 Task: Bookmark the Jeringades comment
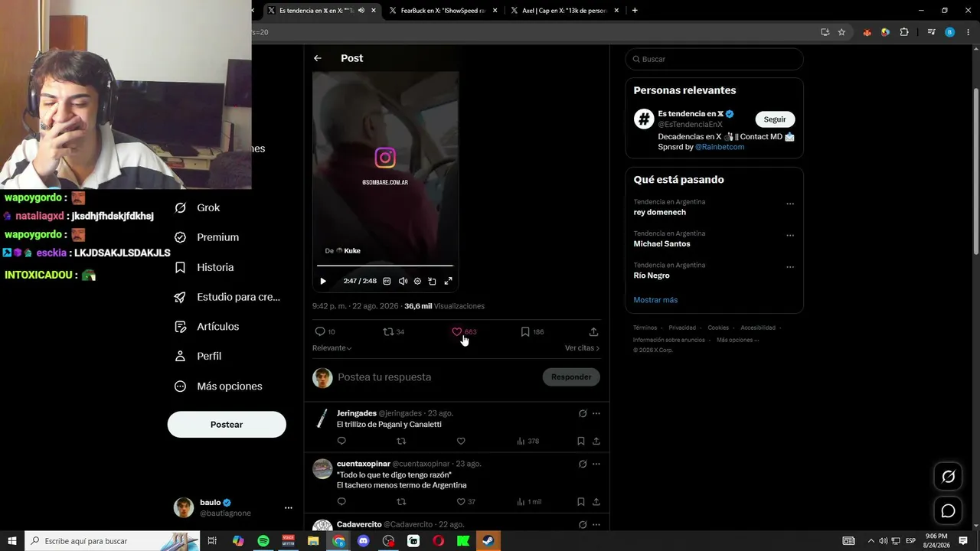coord(581,441)
